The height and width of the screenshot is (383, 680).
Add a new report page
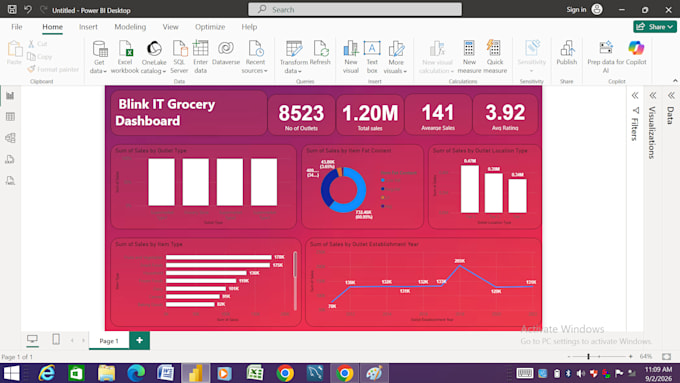(139, 340)
